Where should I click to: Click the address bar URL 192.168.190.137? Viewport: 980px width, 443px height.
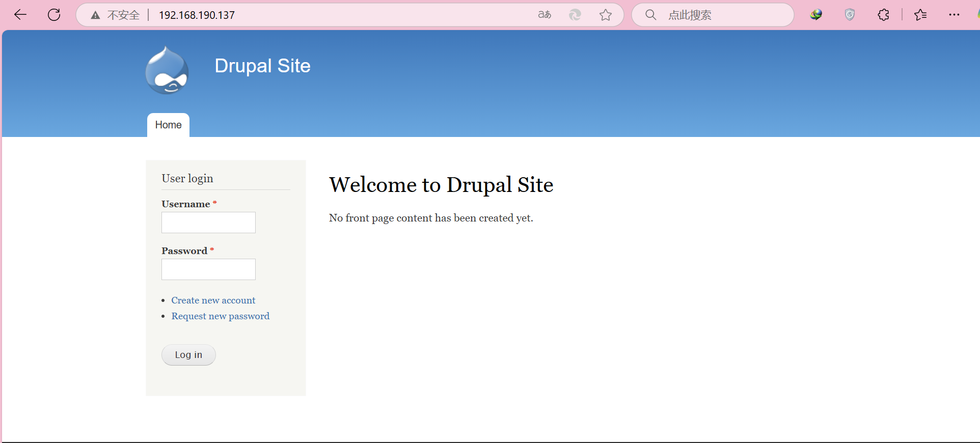pyautogui.click(x=197, y=15)
